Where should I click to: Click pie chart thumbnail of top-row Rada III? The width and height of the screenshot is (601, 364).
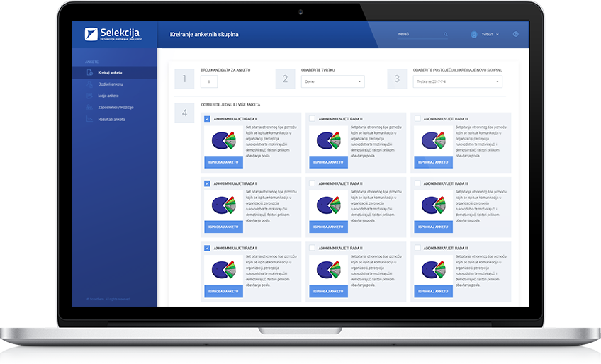coord(434,141)
